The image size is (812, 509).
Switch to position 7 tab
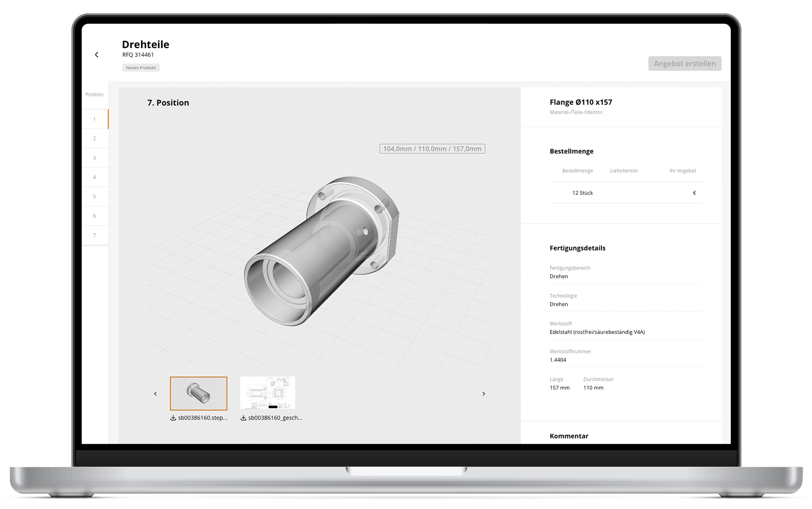point(95,235)
